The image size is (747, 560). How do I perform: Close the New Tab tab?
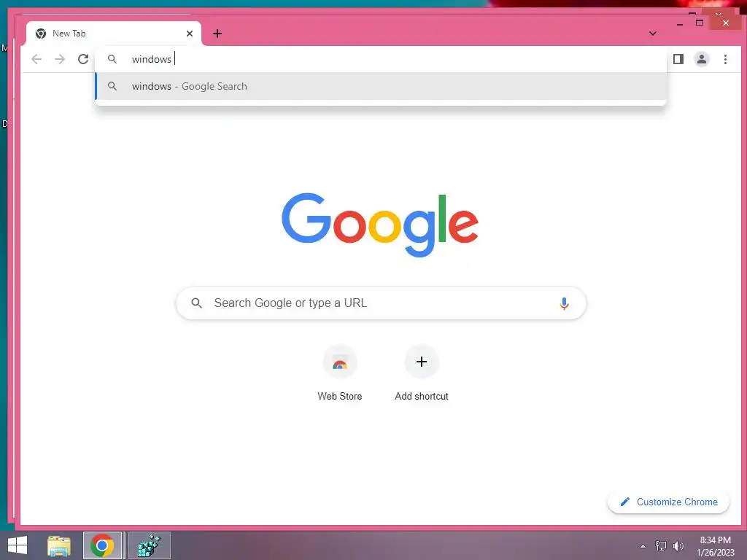point(190,34)
